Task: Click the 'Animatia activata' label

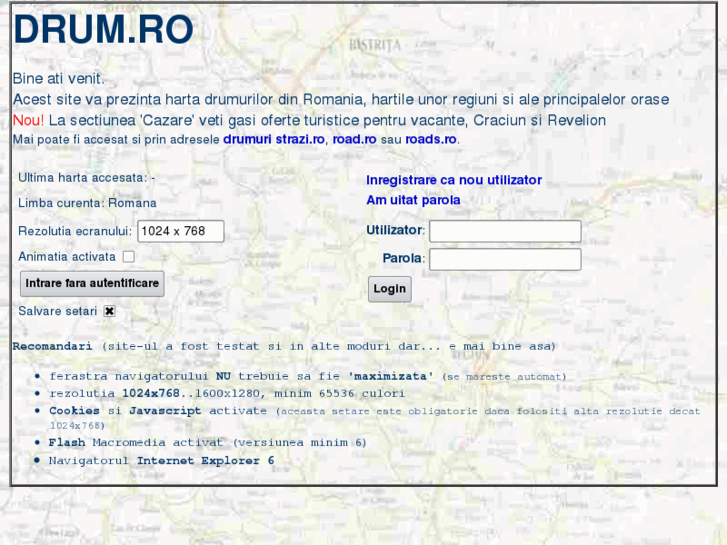Action: point(67,256)
